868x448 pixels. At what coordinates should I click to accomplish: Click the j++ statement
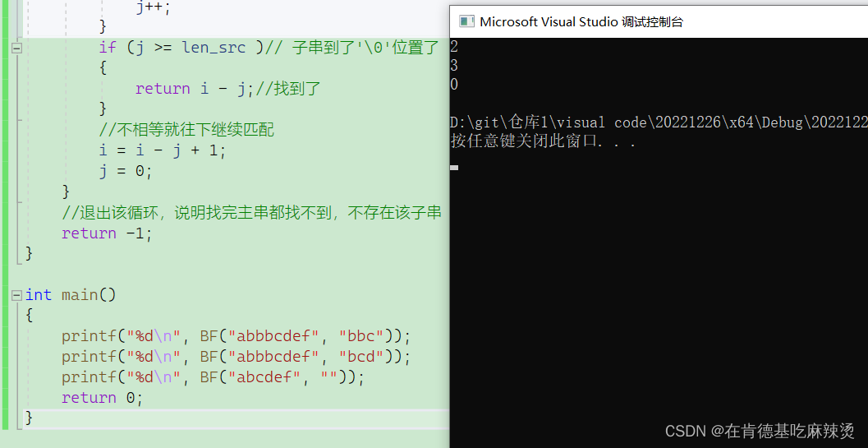tap(153, 7)
